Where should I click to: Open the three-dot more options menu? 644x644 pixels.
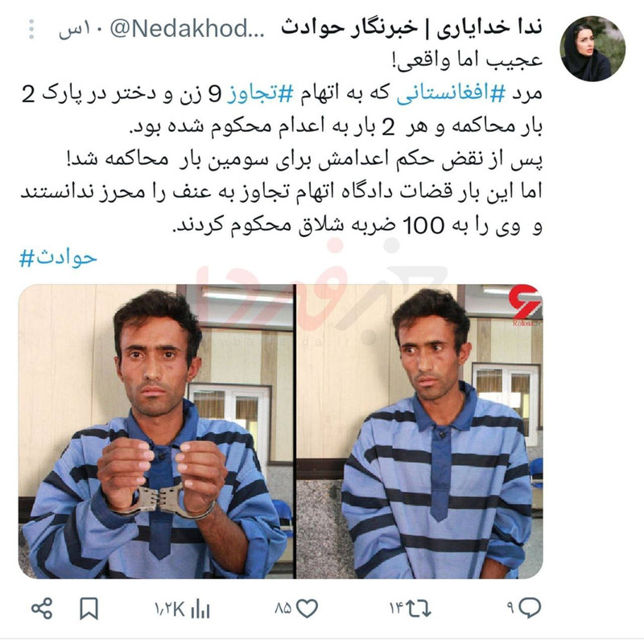(x=31, y=29)
